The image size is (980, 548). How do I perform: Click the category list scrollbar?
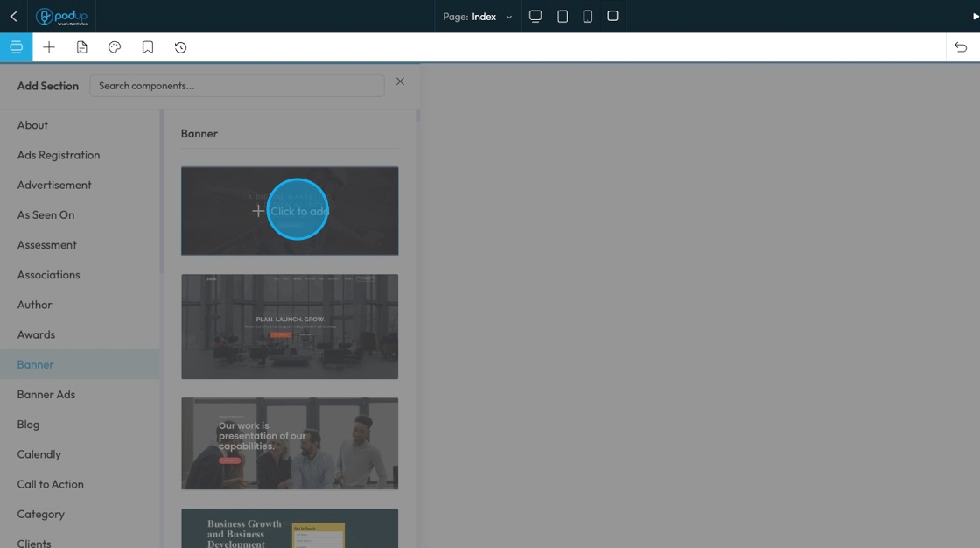(x=161, y=192)
